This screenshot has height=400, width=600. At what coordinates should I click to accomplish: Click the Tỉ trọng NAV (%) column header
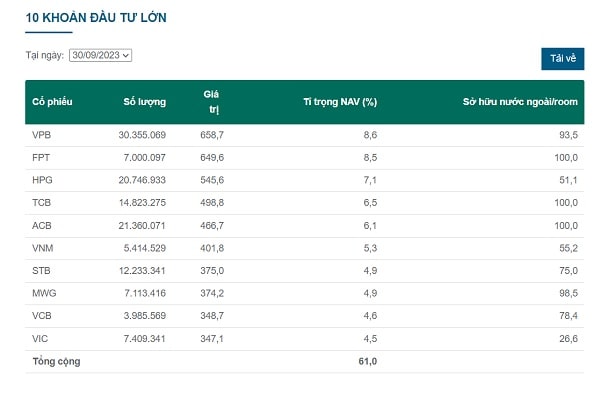coord(340,102)
